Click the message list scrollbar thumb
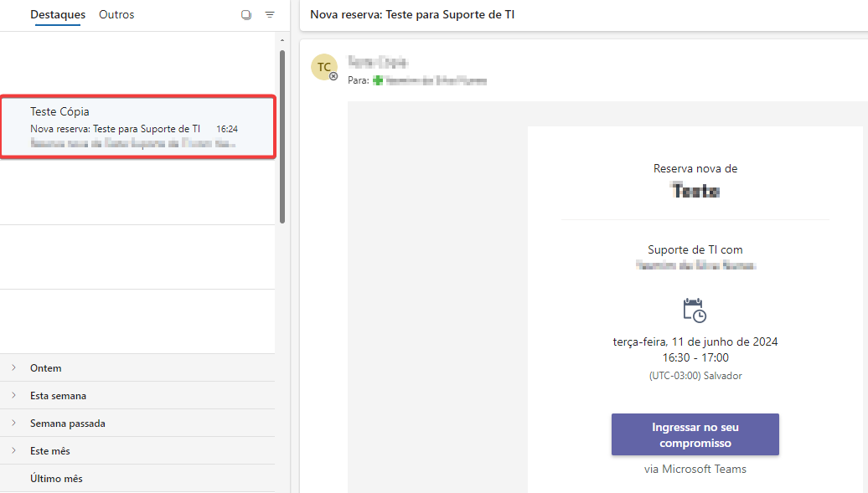Screen dimensions: 868x493 tap(282, 136)
